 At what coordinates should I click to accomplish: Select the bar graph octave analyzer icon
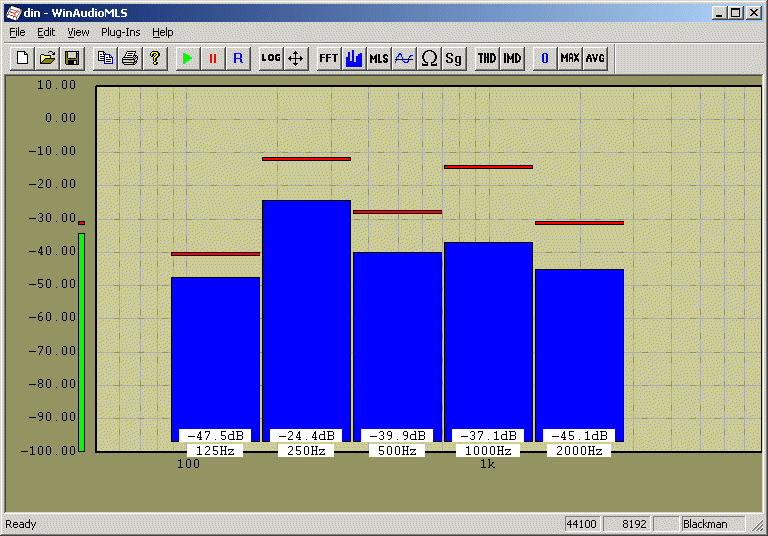(x=353, y=58)
